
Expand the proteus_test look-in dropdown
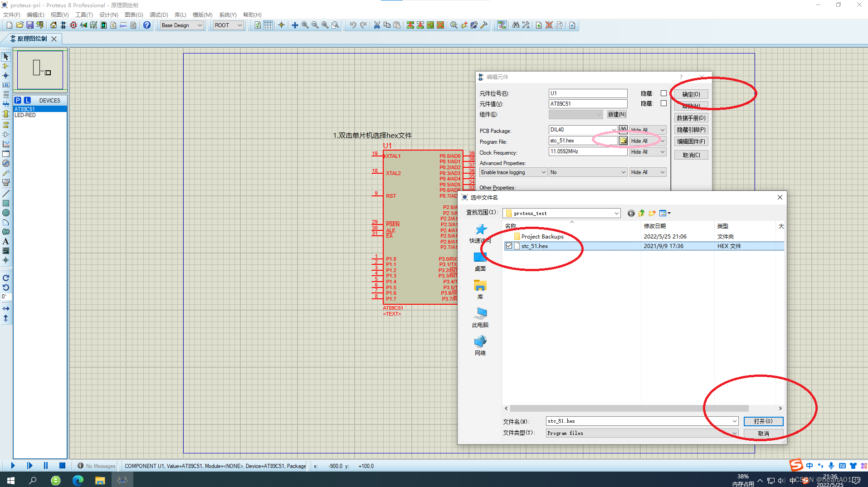[616, 213]
